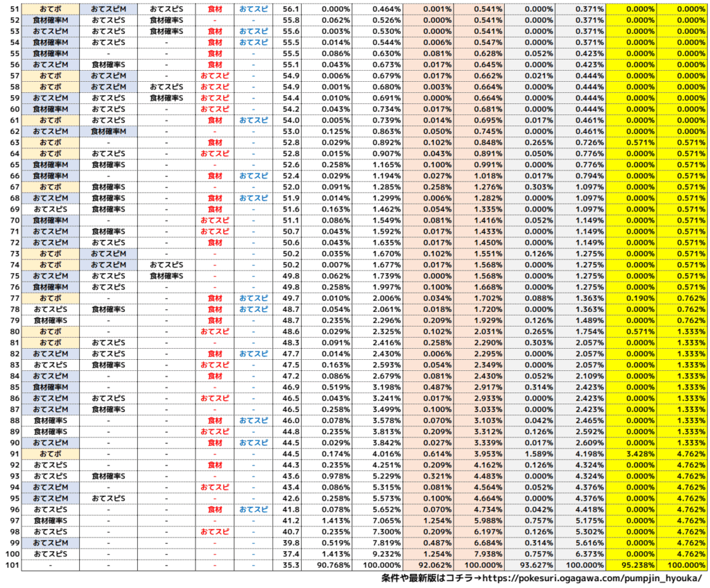Select the 92.062% cell in row 101
The width and height of the screenshot is (710, 588).
[428, 565]
